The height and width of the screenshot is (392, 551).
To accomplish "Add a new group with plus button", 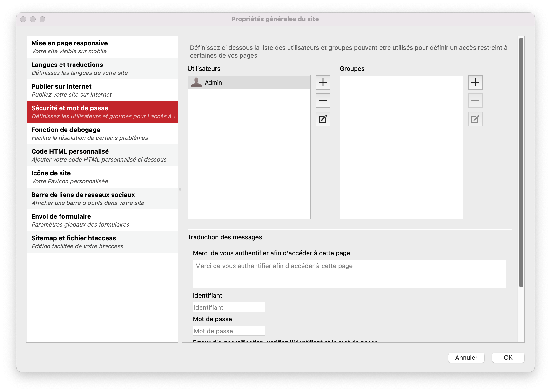I will [475, 82].
